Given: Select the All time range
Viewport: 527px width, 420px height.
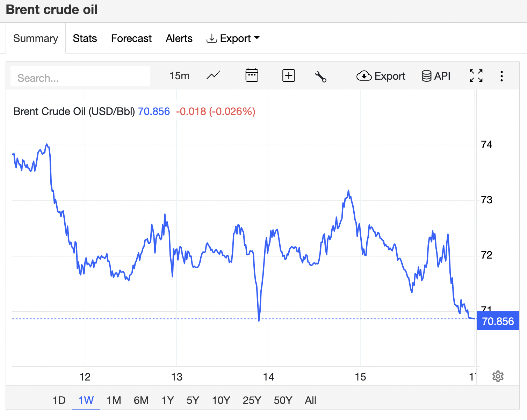Looking at the screenshot, I should [x=310, y=400].
